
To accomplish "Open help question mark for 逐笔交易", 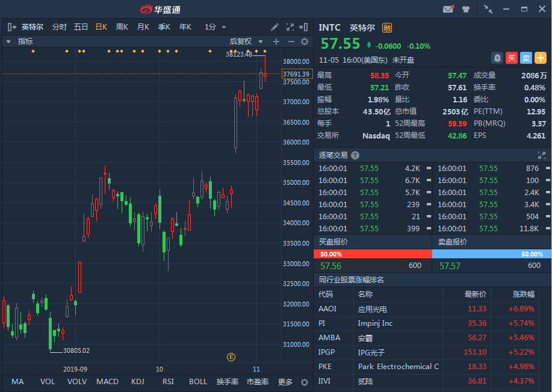I will [x=355, y=155].
